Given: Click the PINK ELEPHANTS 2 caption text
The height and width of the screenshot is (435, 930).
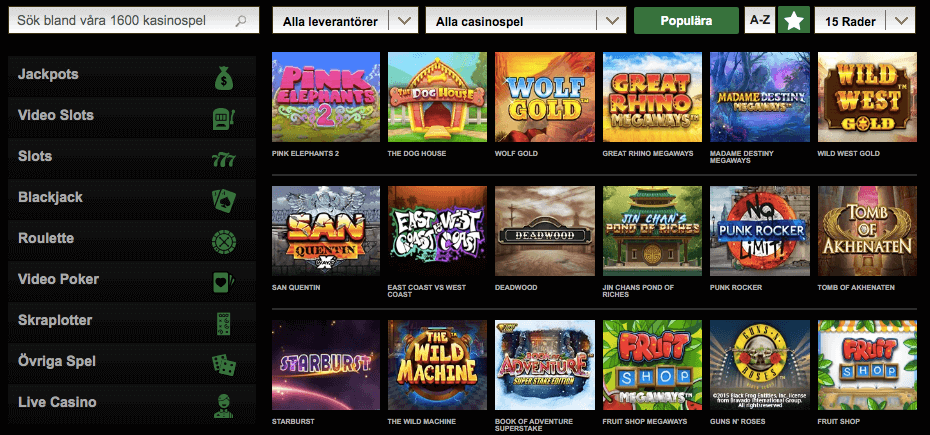Looking at the screenshot, I should click(305, 154).
